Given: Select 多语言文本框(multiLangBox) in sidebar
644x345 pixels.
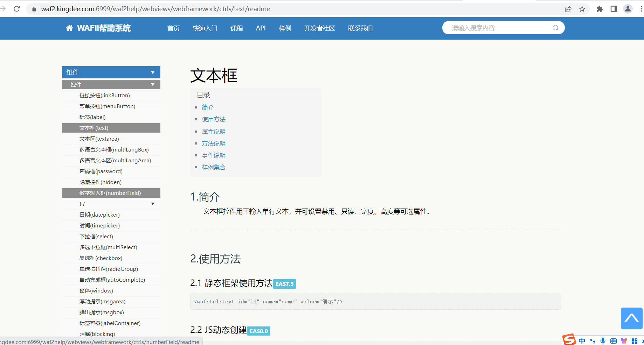Looking at the screenshot, I should coord(111,150).
